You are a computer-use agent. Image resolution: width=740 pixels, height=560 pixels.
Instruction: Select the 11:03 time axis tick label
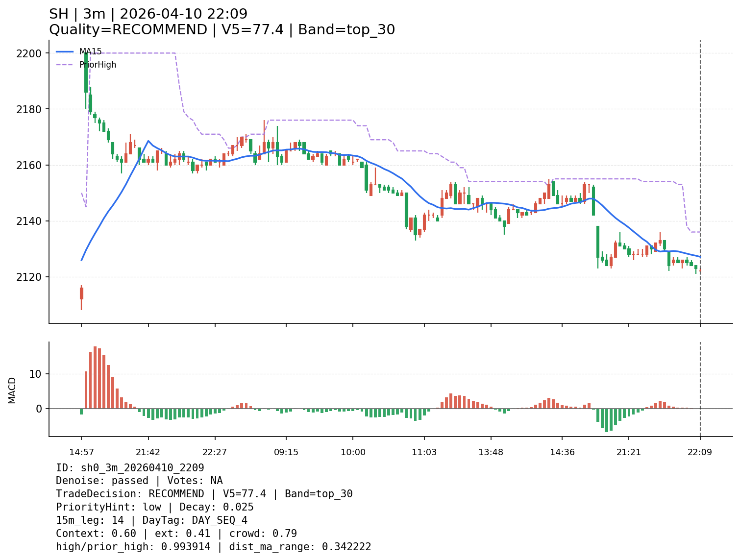[x=424, y=452]
